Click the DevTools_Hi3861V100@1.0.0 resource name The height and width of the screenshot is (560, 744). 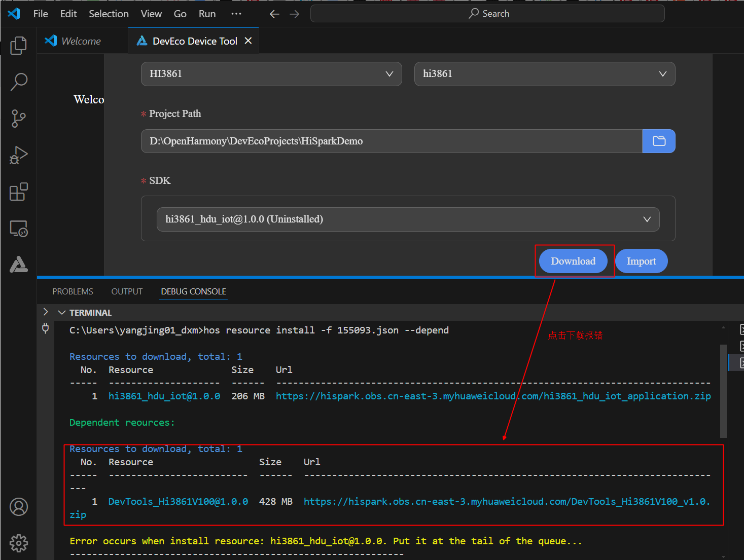pyautogui.click(x=178, y=502)
